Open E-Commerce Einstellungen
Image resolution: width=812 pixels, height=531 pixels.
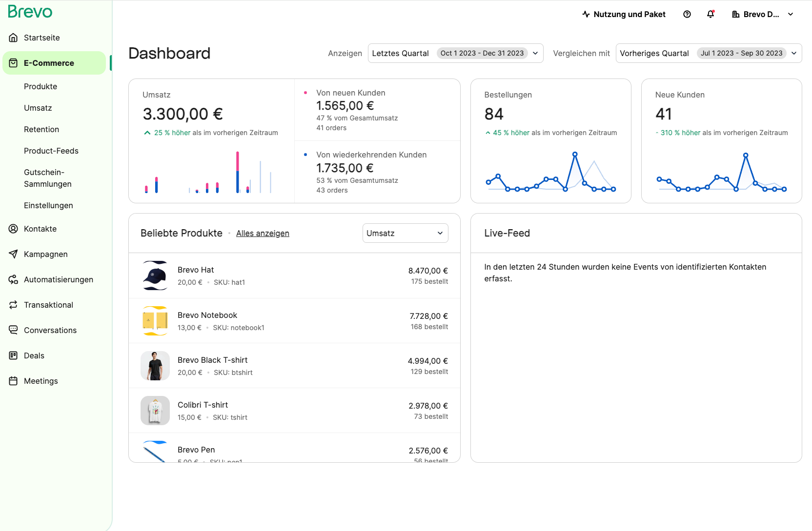pyautogui.click(x=48, y=205)
